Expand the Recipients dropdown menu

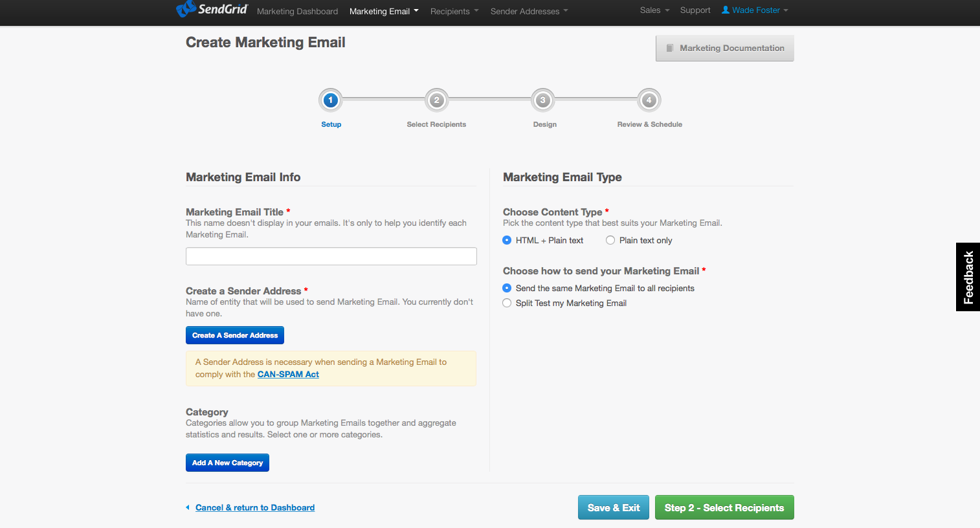pyautogui.click(x=454, y=11)
